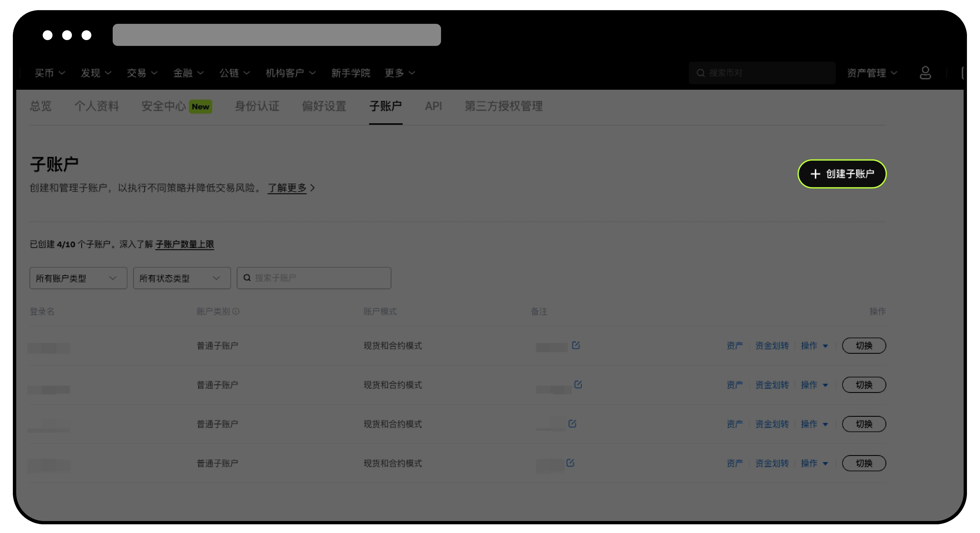Click 切换 button in fourth row
This screenshot has width=980, height=533.
(864, 463)
